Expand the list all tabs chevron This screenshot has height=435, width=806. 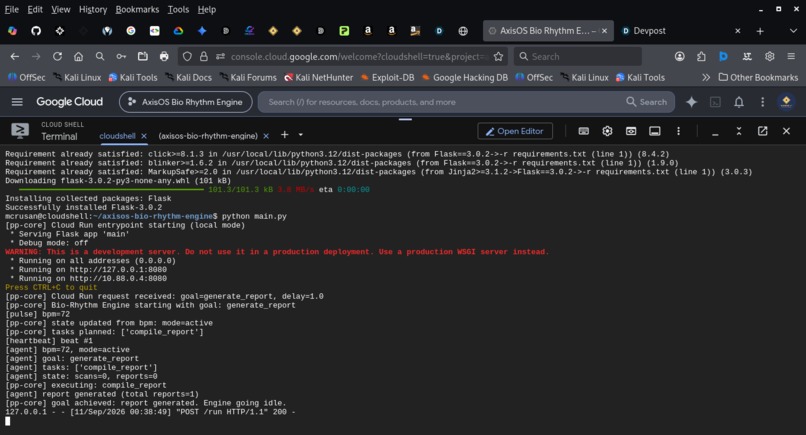793,31
